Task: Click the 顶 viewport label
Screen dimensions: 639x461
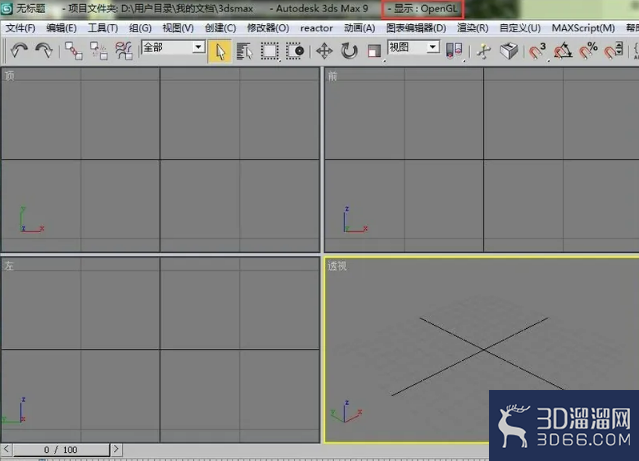Action: pyautogui.click(x=9, y=76)
